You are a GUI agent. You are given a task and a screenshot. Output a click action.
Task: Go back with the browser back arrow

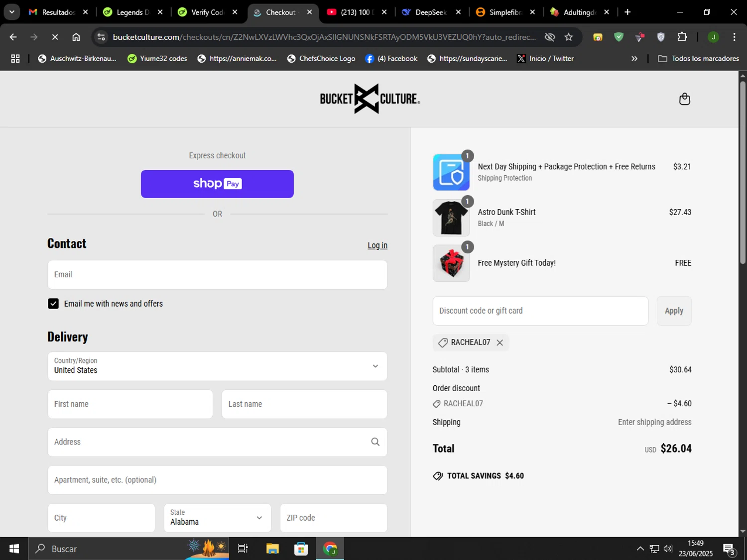click(13, 37)
